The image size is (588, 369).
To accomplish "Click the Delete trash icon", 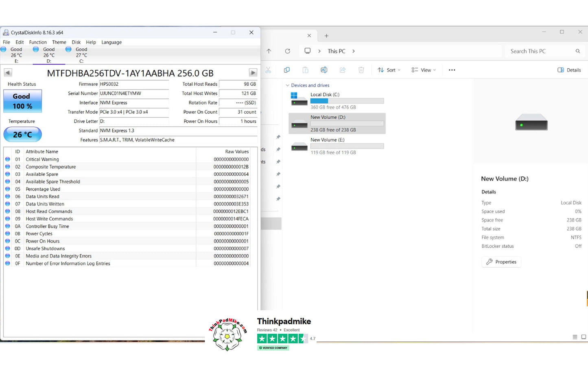I will click(x=361, y=70).
